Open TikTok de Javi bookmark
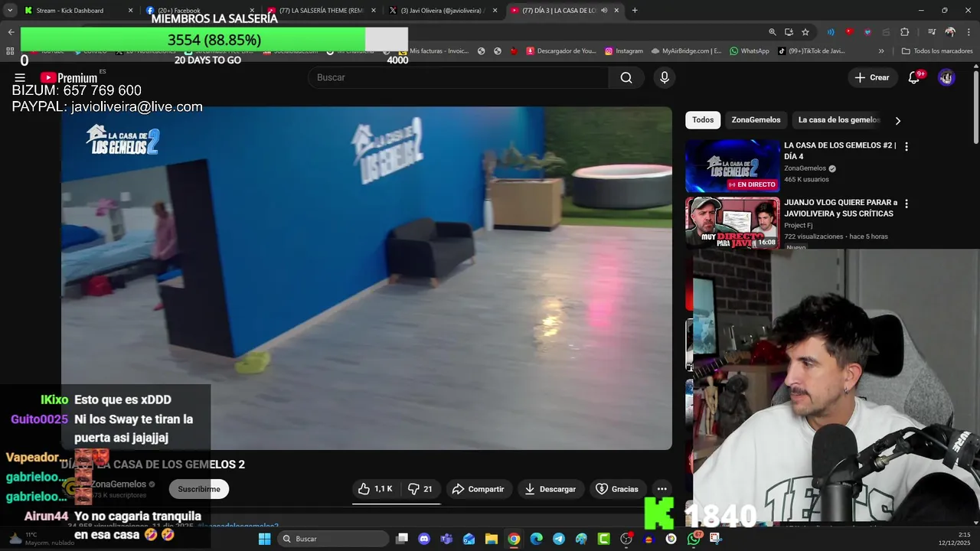 tap(811, 51)
